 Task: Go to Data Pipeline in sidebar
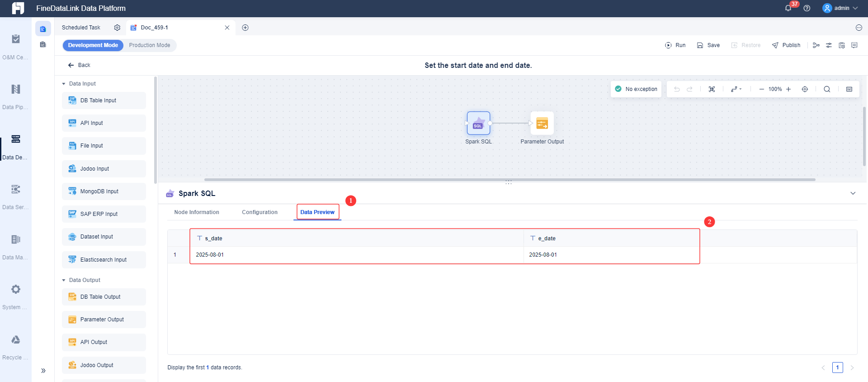pyautogui.click(x=15, y=96)
